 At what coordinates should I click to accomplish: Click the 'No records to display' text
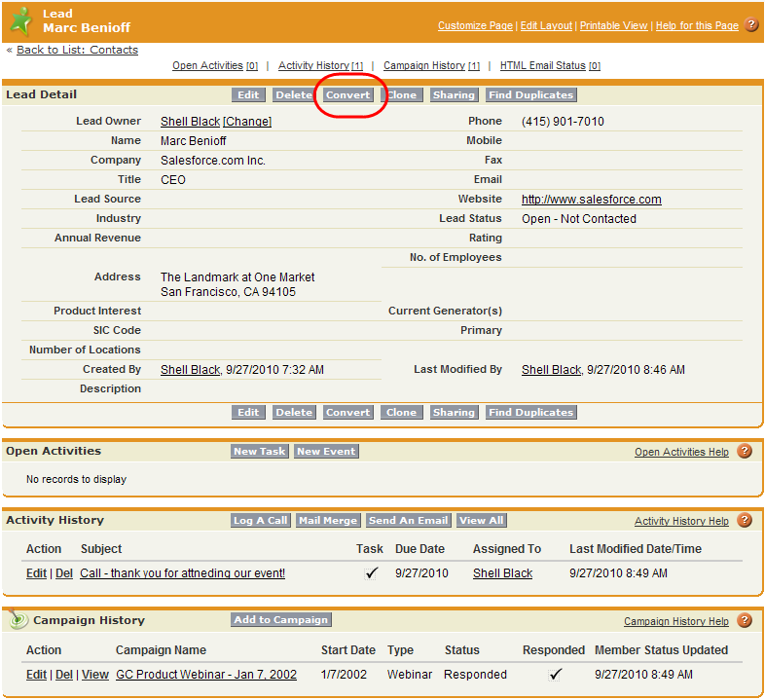(76, 479)
